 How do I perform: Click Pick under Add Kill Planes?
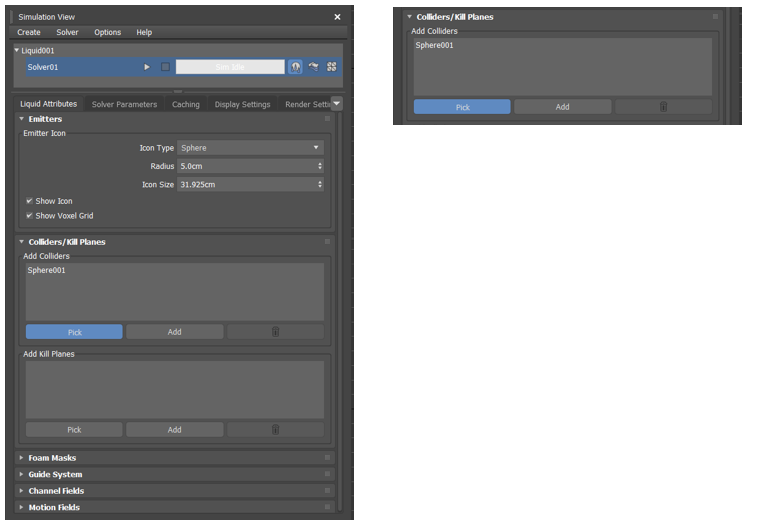[74, 430]
